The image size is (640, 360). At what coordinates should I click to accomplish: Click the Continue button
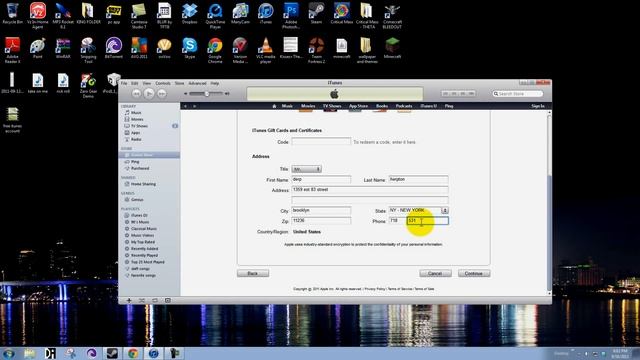point(474,273)
